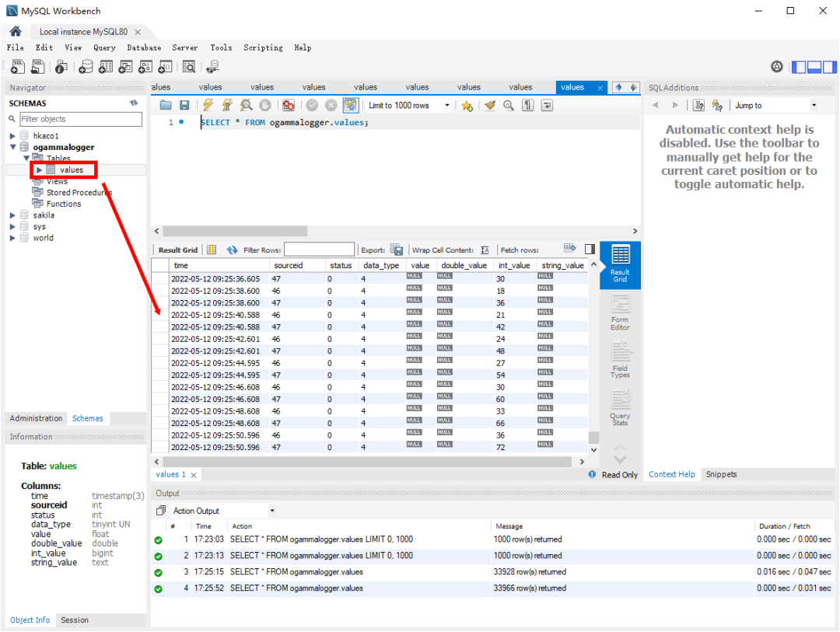Image resolution: width=840 pixels, height=632 pixels.
Task: Switch to the Administration tab
Action: [36, 418]
